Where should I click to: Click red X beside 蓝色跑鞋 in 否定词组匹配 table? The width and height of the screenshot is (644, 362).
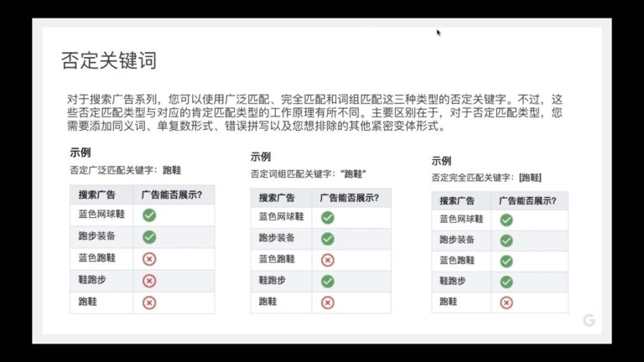click(328, 260)
